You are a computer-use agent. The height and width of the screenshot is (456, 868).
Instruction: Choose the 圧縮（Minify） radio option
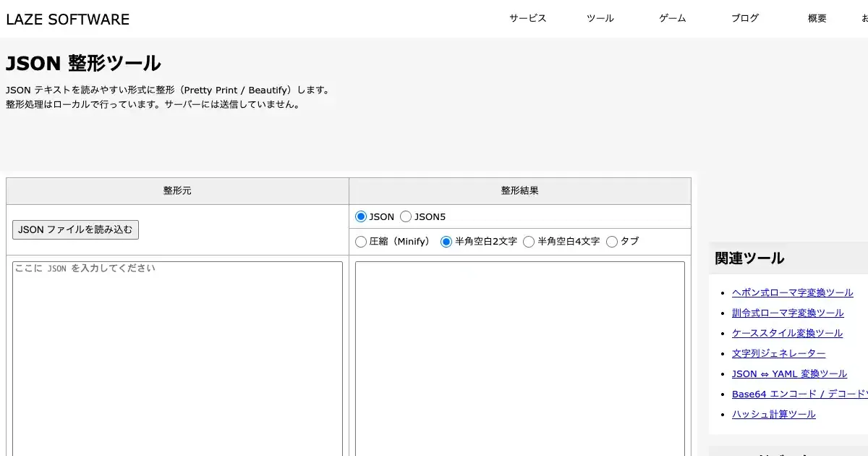point(362,242)
